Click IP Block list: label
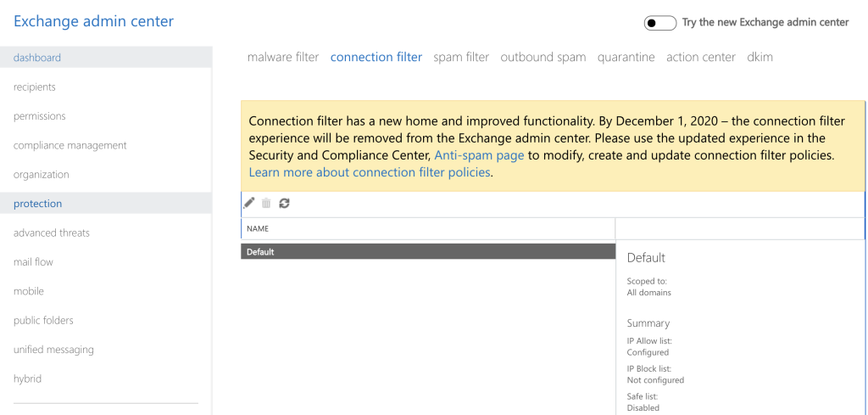This screenshot has height=415, width=868. pyautogui.click(x=649, y=369)
